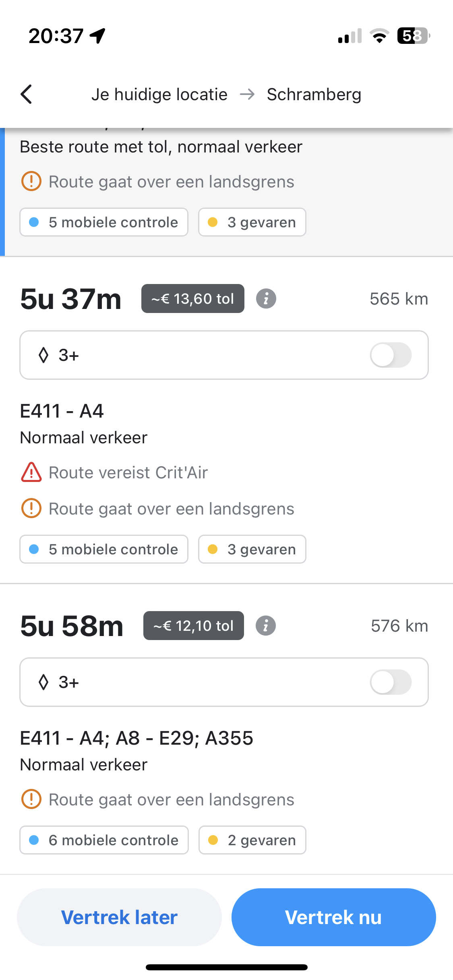The width and height of the screenshot is (453, 980).
Task: Open toll info for the 5u 37m route
Action: click(x=266, y=299)
